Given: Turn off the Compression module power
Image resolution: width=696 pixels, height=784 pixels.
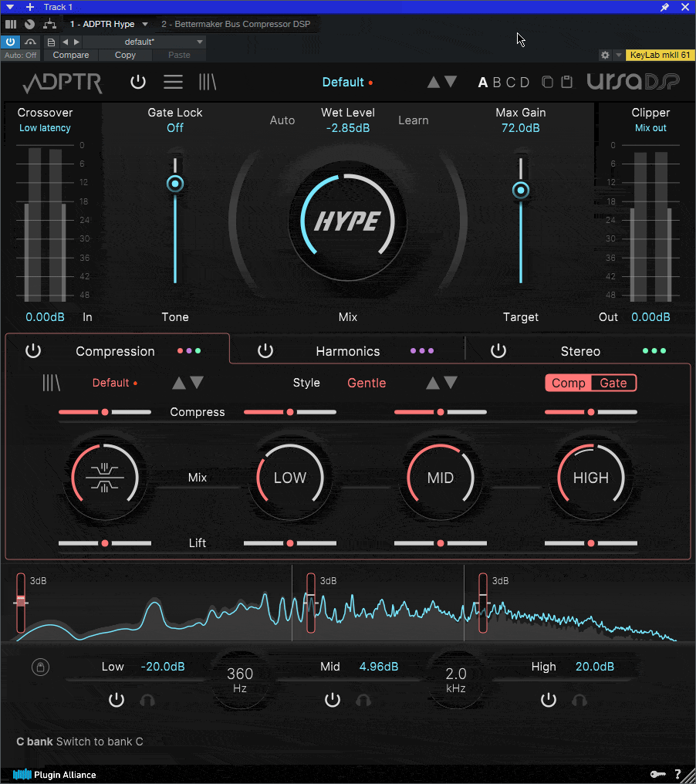Looking at the screenshot, I should click(x=33, y=351).
